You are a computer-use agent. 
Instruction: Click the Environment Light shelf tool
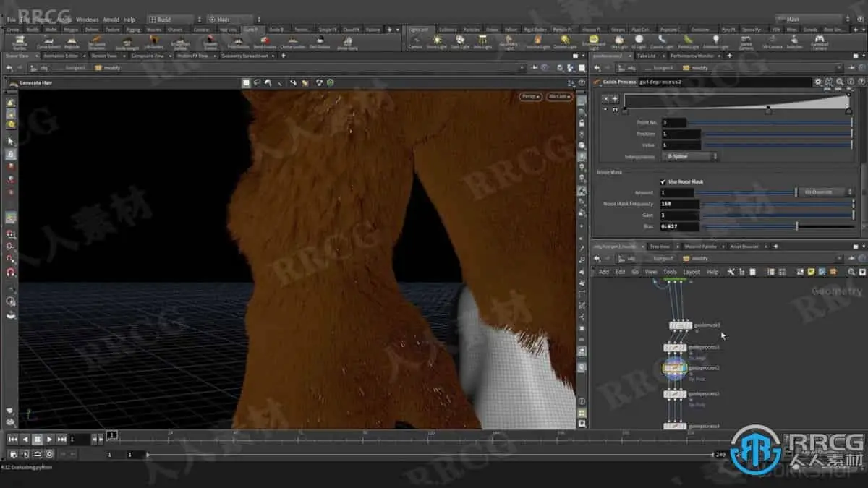(593, 41)
